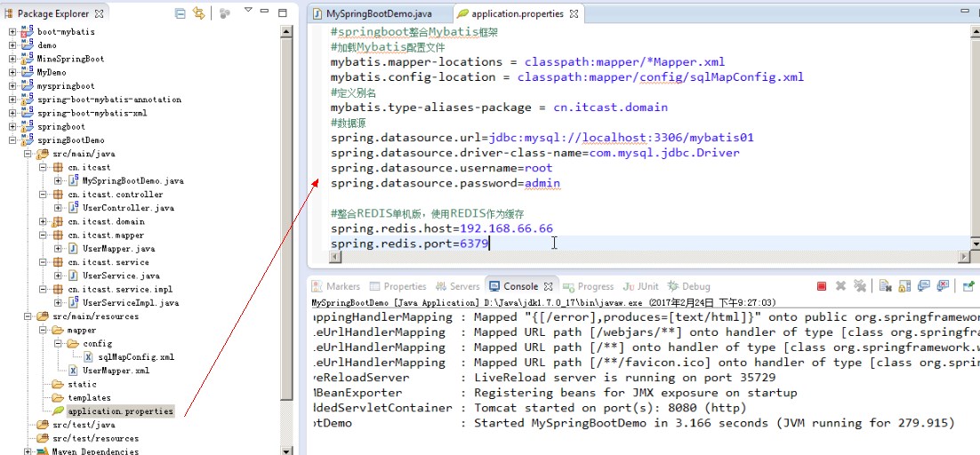The width and height of the screenshot is (980, 455).
Task: Toggle Scroll Lock in Console toolbar
Action: pyautogui.click(x=904, y=286)
